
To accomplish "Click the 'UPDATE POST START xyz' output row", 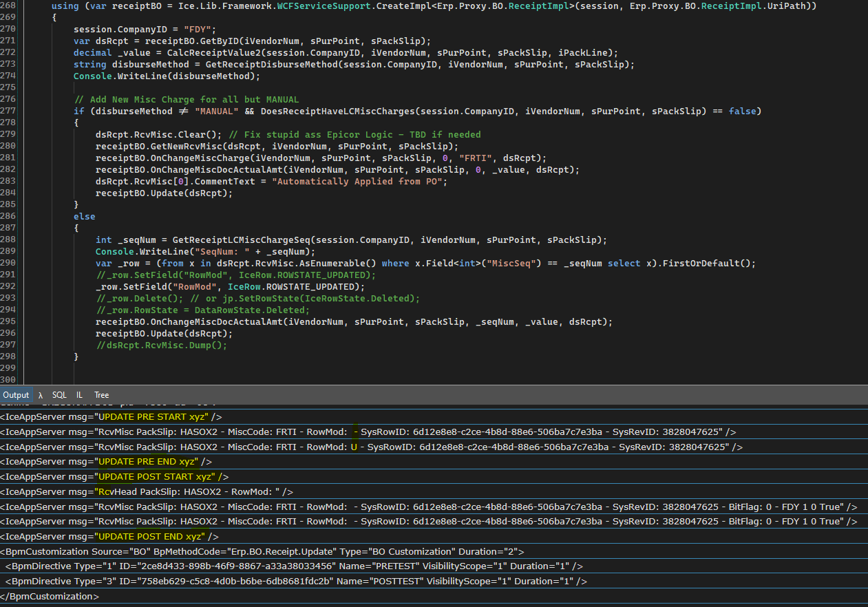I will 434,476.
